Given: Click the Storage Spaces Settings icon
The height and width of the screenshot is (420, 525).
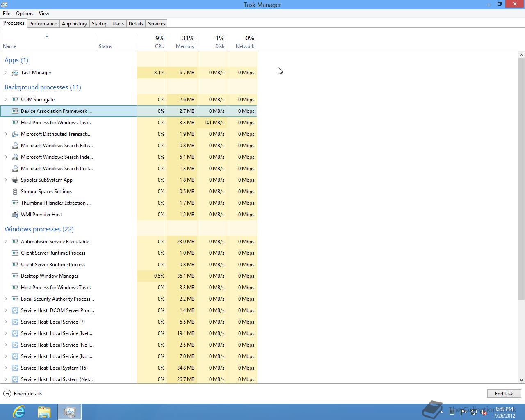Looking at the screenshot, I should click(x=15, y=192).
